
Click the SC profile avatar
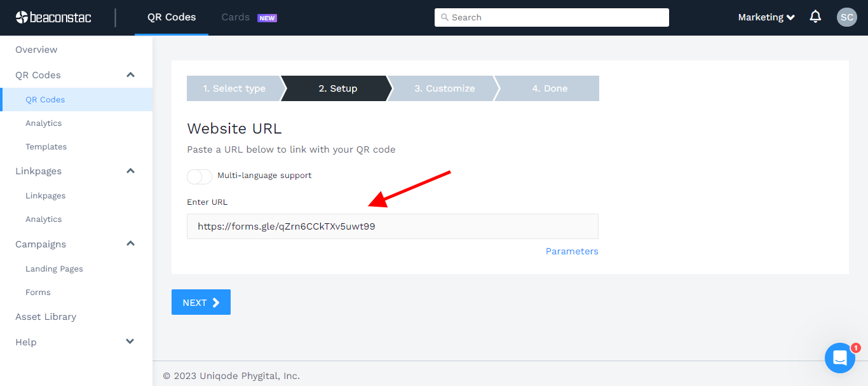pyautogui.click(x=846, y=17)
